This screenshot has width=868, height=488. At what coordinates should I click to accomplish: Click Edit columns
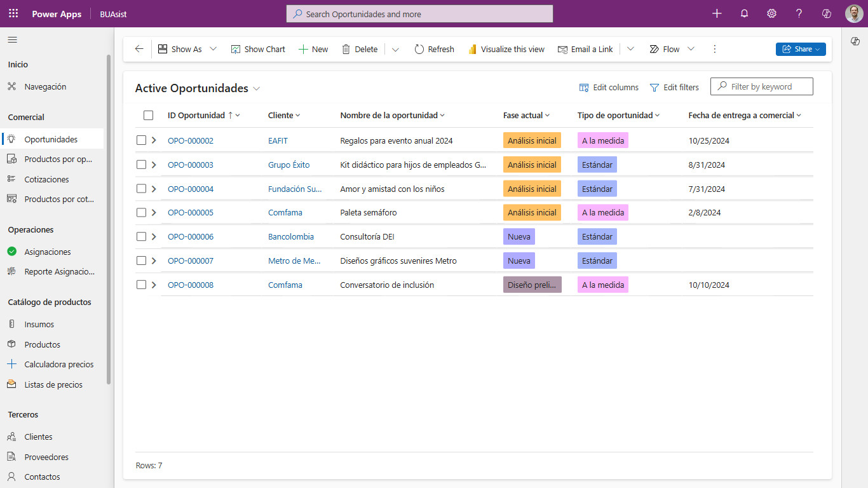coord(609,87)
